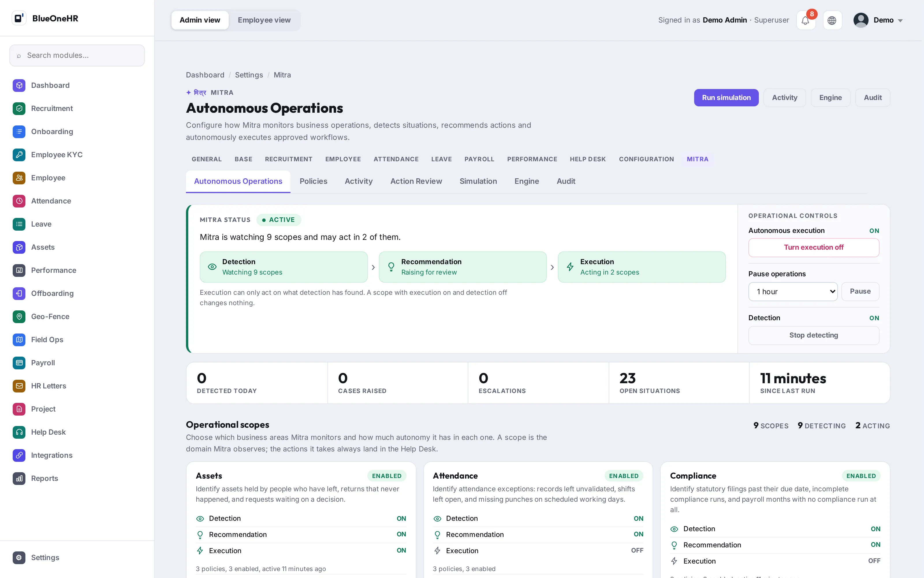
Task: Select the Admin view tab
Action: click(200, 20)
